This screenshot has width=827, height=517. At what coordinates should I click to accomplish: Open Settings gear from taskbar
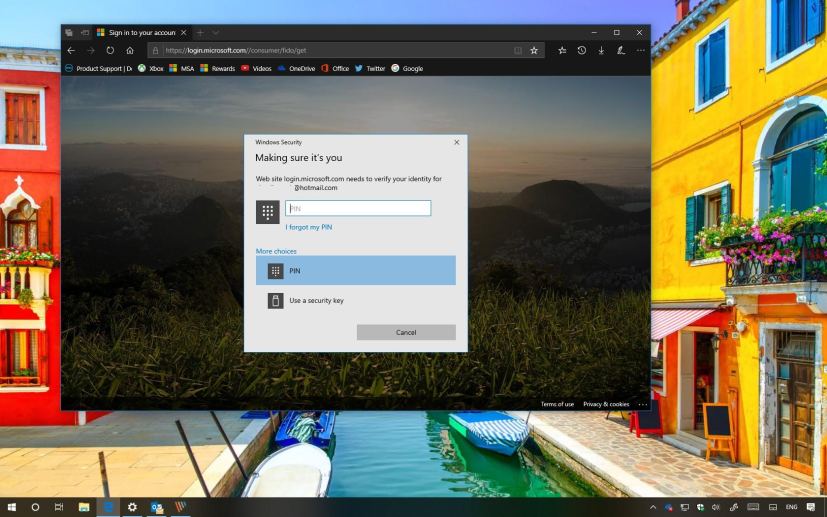tap(132, 508)
